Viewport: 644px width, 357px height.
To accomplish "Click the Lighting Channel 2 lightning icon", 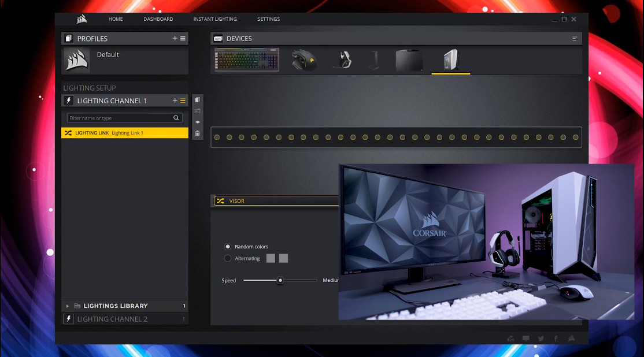I will 69,319.
